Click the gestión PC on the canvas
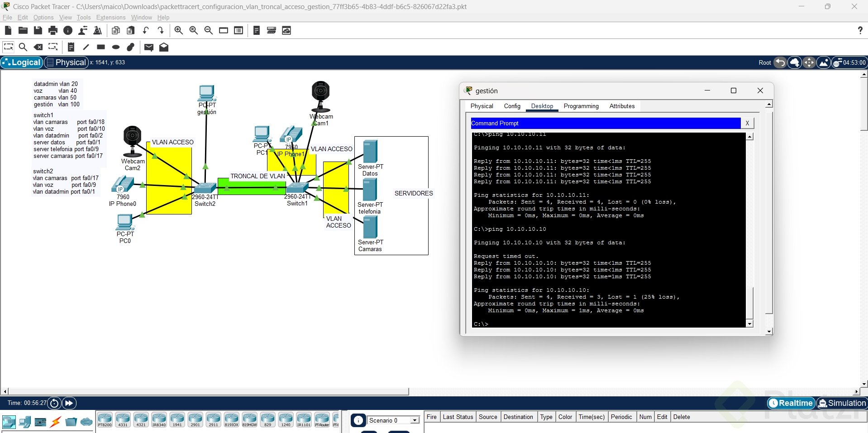Image resolution: width=868 pixels, height=433 pixels. (x=207, y=94)
